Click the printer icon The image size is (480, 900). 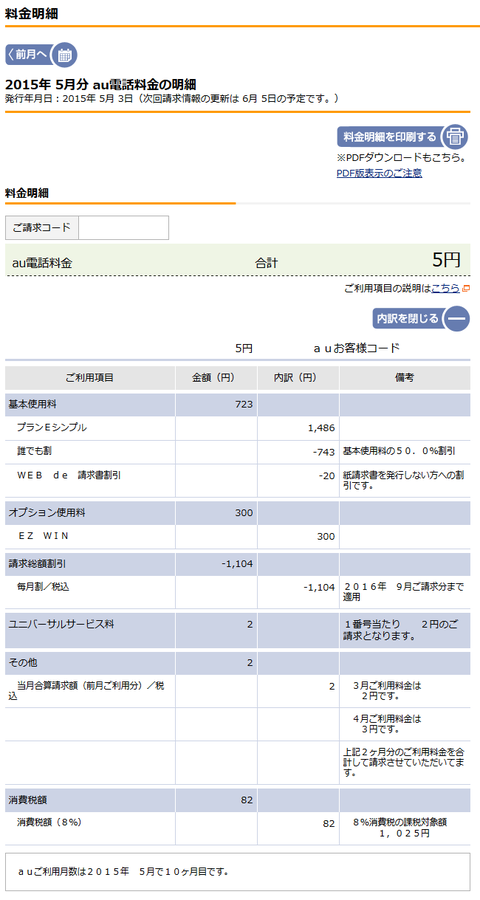[455, 137]
